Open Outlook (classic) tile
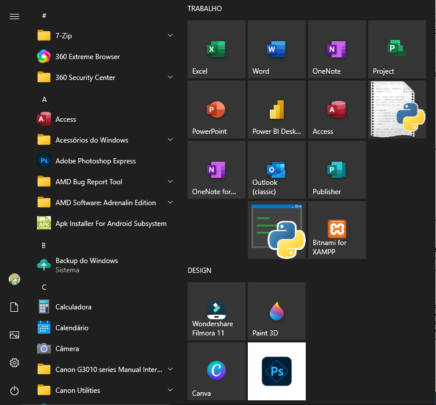This screenshot has height=405, width=436. click(277, 170)
